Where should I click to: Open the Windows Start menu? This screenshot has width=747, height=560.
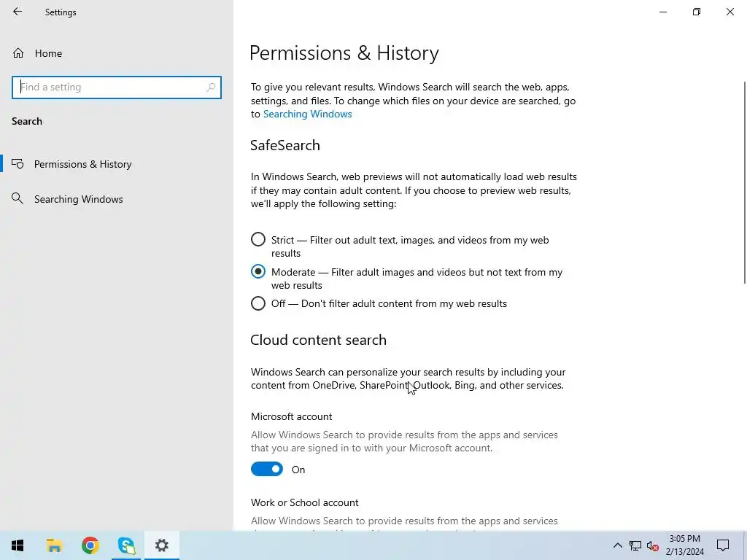click(x=18, y=545)
